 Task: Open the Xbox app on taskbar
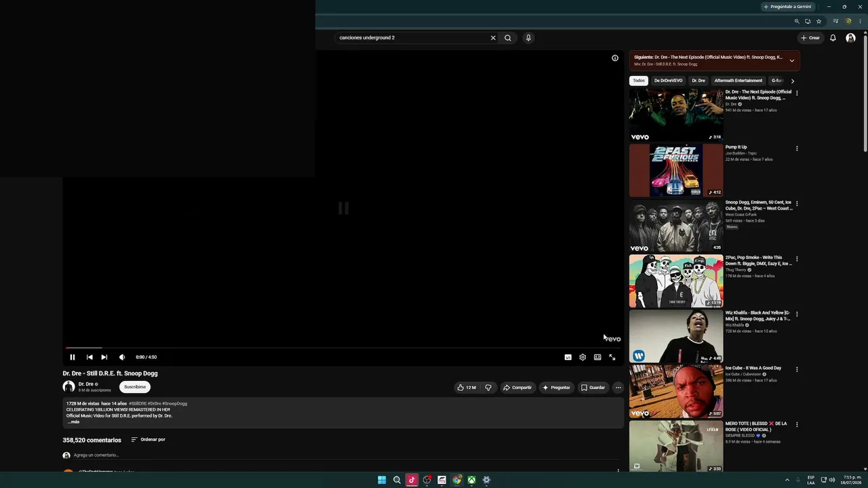471,480
